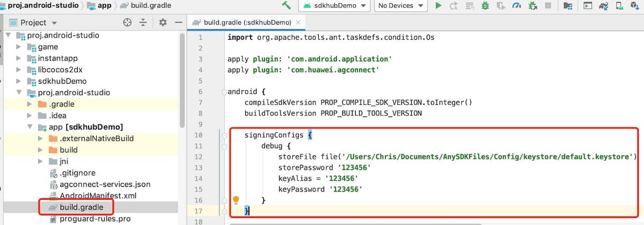The height and width of the screenshot is (225, 644).
Task: Click the keyAlias = '123456' line
Action: tap(318, 178)
